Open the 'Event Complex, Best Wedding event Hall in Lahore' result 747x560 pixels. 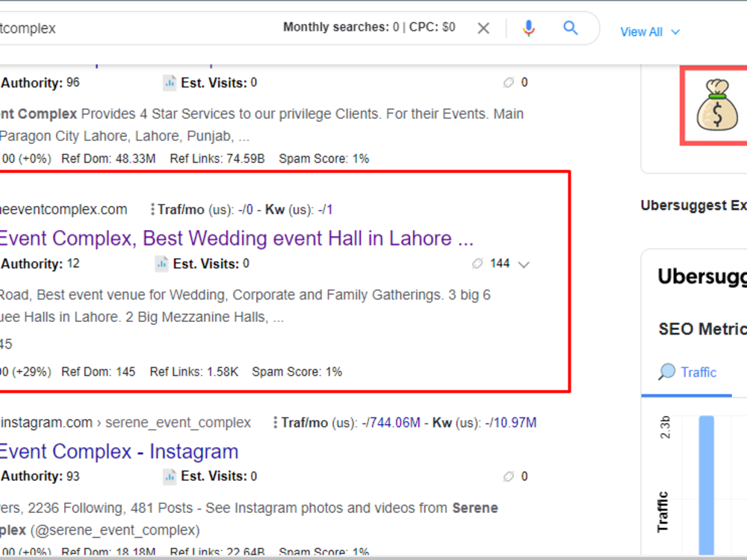(237, 238)
